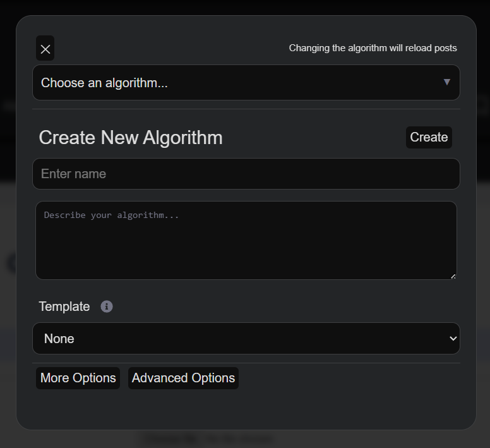
Task: Click the triangle arrow in the algorithm chooser
Action: (447, 82)
